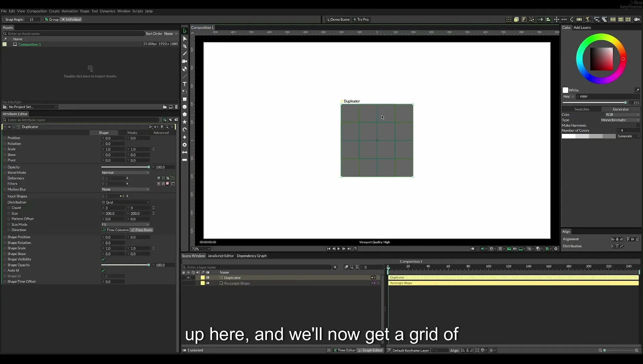Screen dimensions: 643x364
Task: Toggle Duplicator layer visibility eye
Action: click(x=188, y=278)
